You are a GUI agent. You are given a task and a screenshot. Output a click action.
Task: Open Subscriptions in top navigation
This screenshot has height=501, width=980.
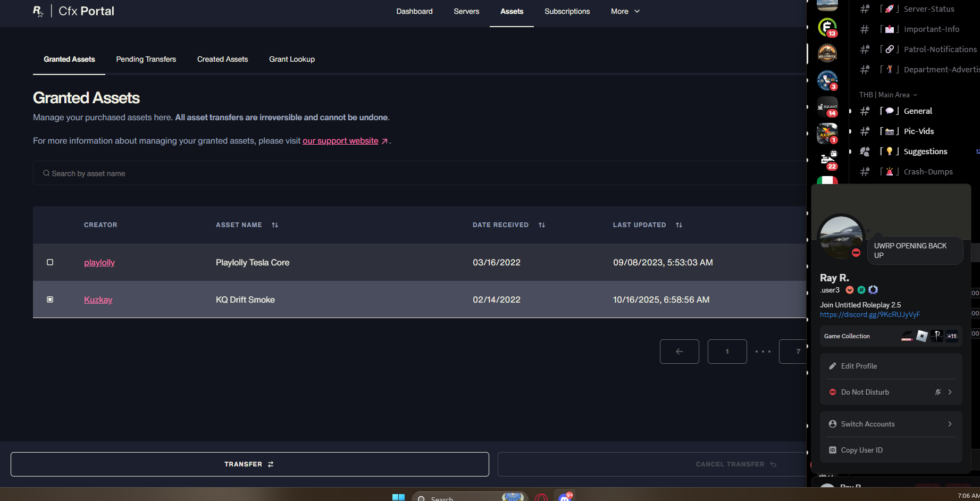[567, 11]
